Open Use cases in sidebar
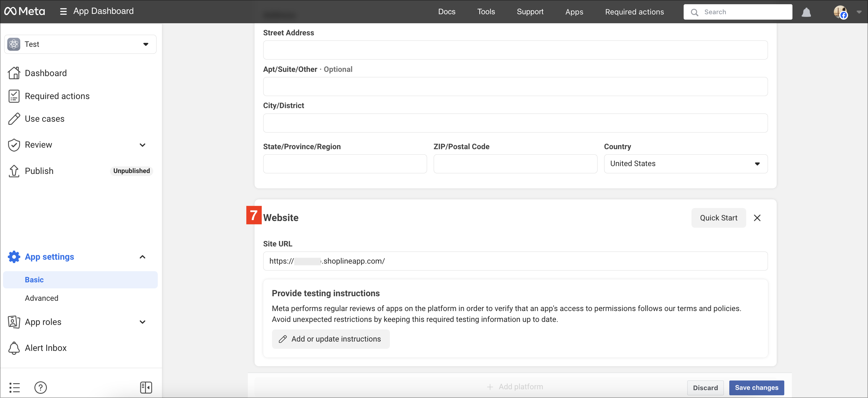Screen dimensions: 868x398 click(44, 119)
